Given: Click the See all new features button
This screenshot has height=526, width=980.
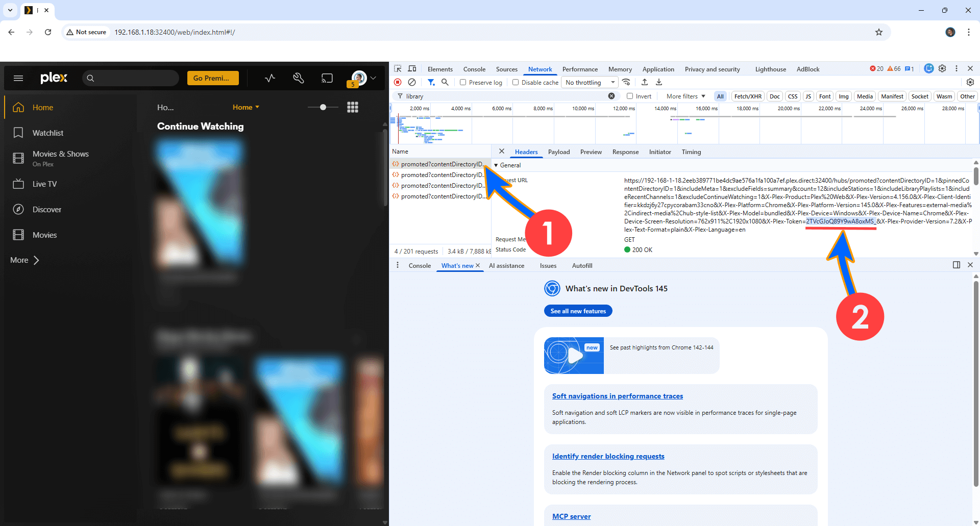Looking at the screenshot, I should (x=578, y=311).
